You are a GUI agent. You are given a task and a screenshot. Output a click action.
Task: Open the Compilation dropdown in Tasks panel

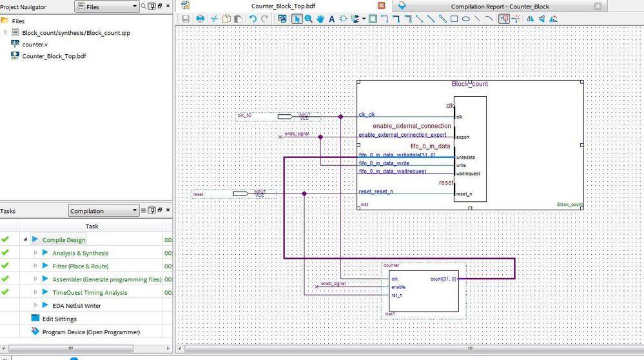click(104, 211)
